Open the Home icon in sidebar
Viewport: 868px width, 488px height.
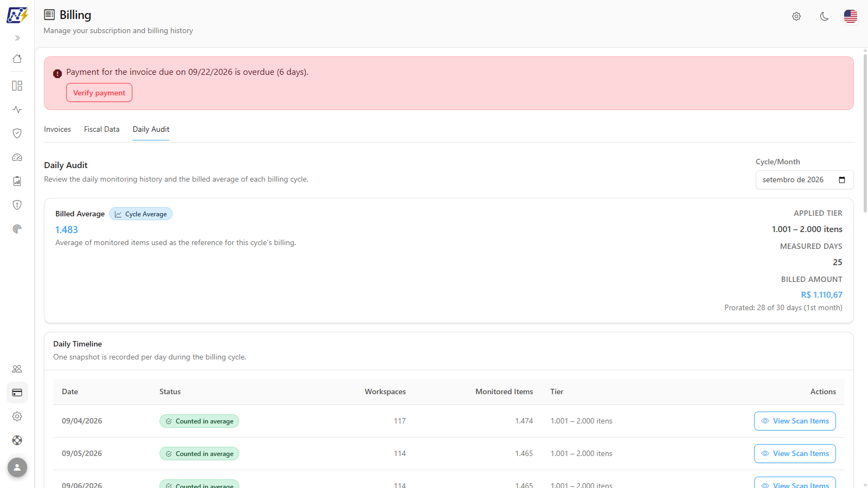point(17,59)
